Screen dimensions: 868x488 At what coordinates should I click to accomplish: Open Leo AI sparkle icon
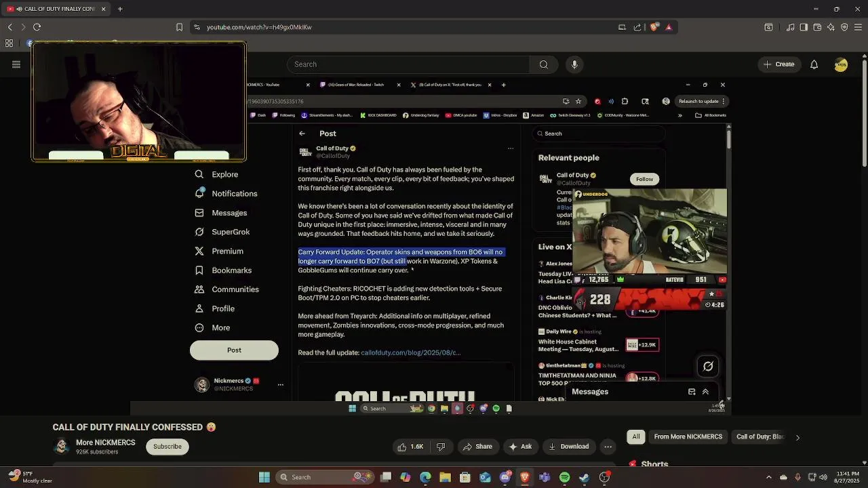click(x=831, y=27)
